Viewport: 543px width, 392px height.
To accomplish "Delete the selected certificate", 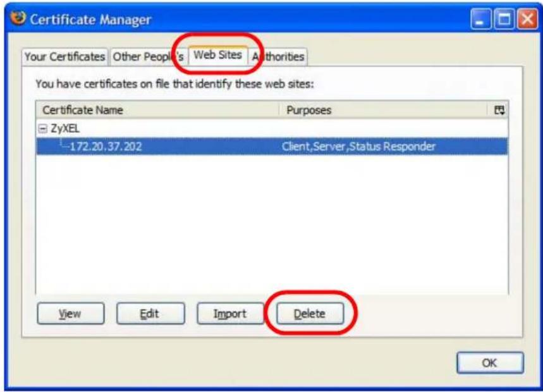I will [310, 314].
